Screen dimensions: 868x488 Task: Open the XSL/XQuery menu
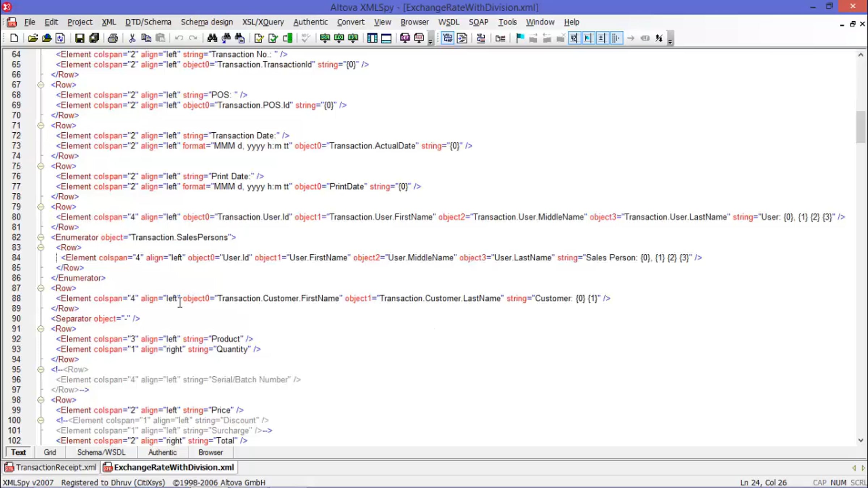click(263, 22)
